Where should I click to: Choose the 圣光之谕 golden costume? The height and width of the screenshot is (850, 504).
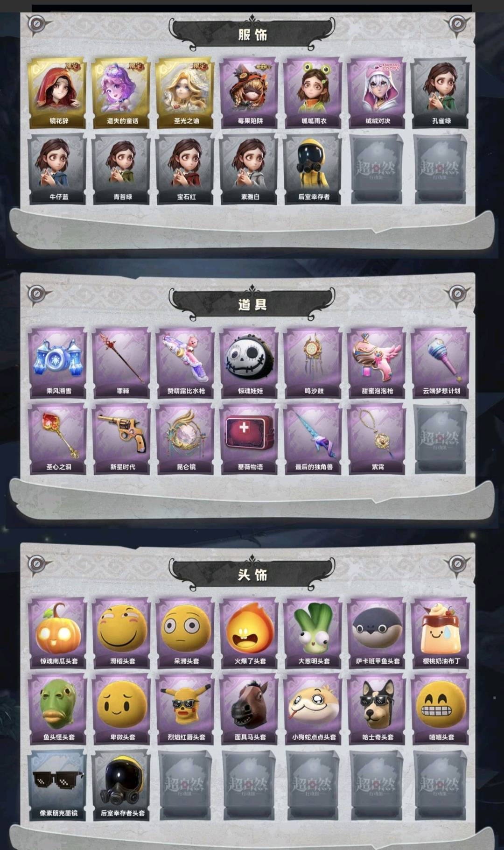click(x=185, y=93)
